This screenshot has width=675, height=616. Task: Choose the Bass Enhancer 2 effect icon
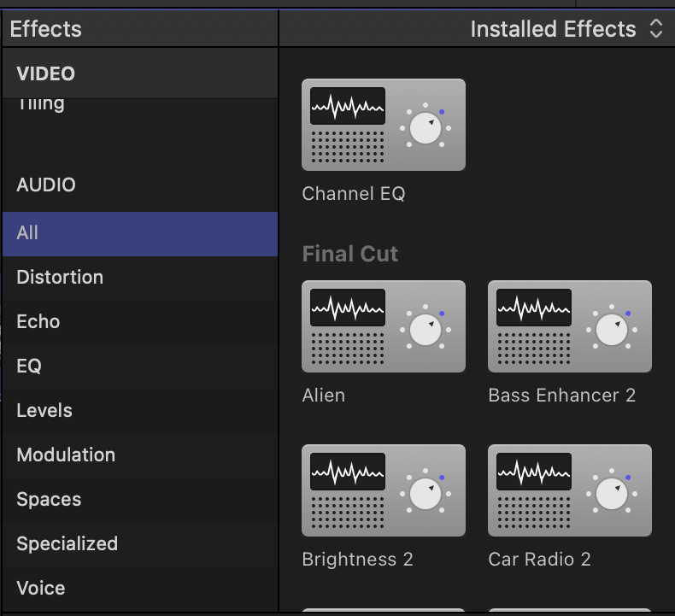570,326
